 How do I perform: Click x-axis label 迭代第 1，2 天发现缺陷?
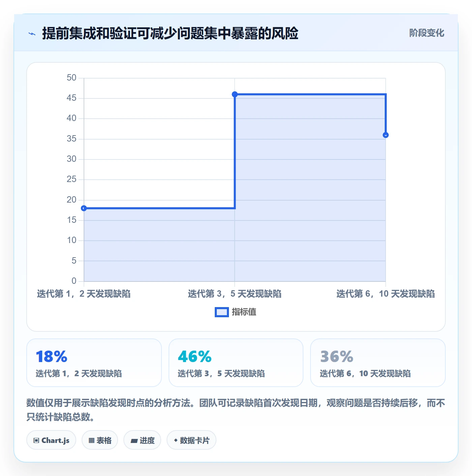pyautogui.click(x=84, y=294)
